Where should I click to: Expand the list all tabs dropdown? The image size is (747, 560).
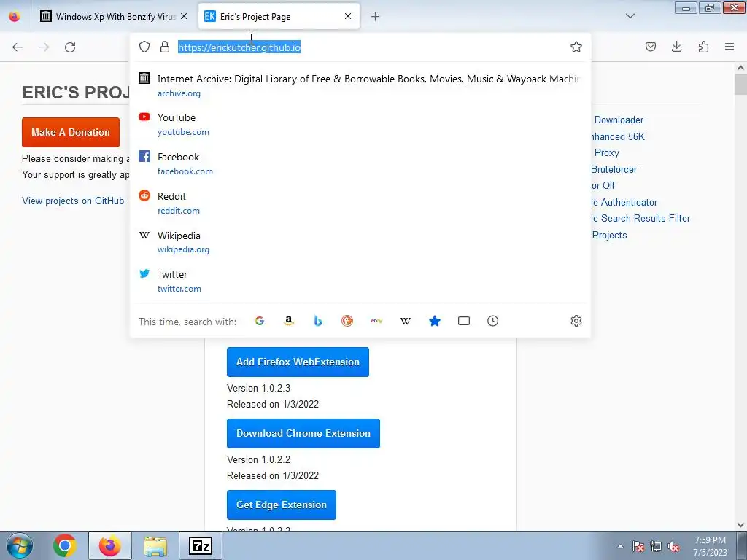tap(630, 16)
